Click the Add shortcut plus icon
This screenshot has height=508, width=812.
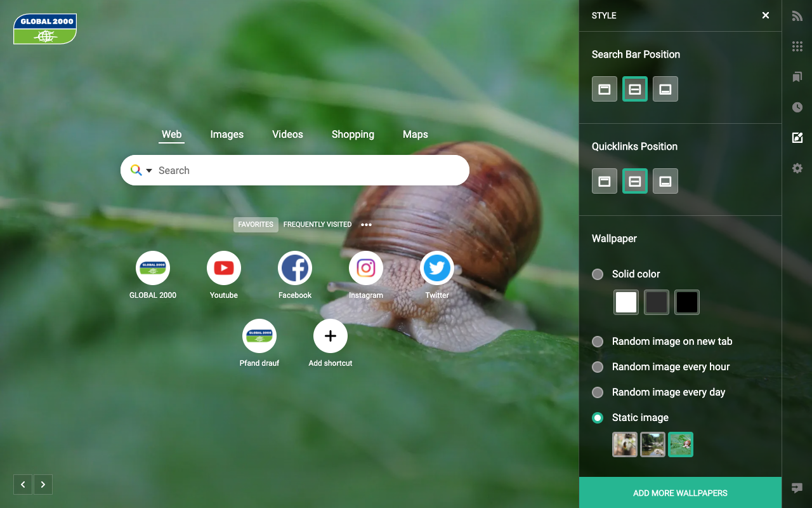point(331,336)
